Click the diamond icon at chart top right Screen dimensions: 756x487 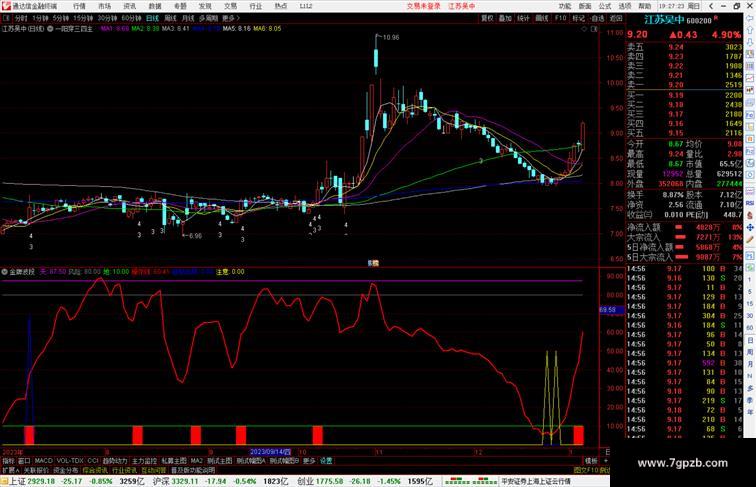point(584,29)
